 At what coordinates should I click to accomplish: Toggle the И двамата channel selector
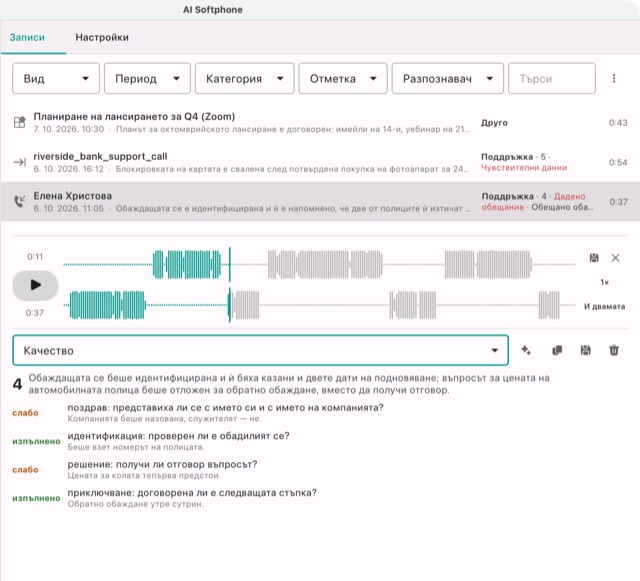(604, 306)
